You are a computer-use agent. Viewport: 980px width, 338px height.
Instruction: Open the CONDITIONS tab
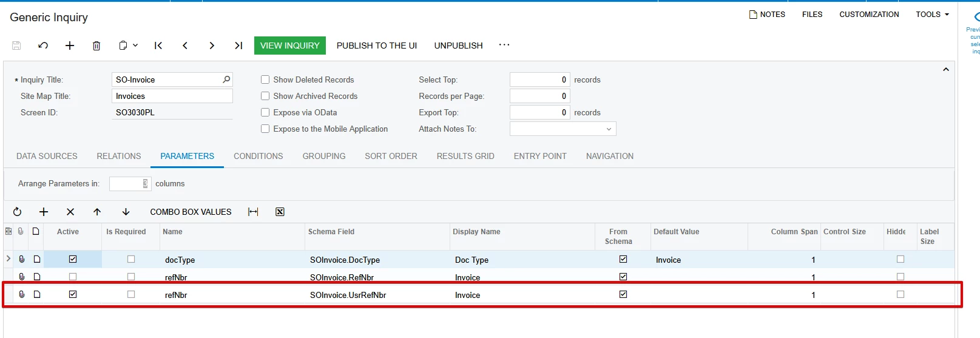pyautogui.click(x=259, y=156)
